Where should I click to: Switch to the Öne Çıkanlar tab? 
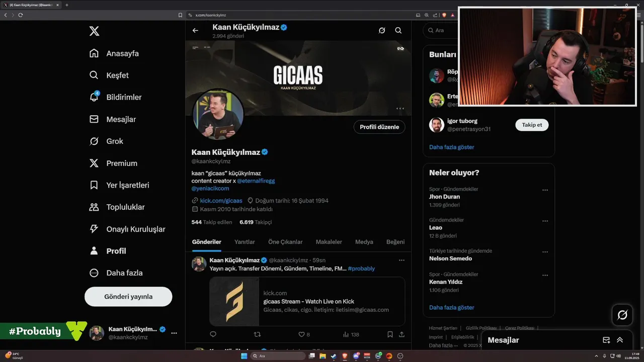pos(285,242)
